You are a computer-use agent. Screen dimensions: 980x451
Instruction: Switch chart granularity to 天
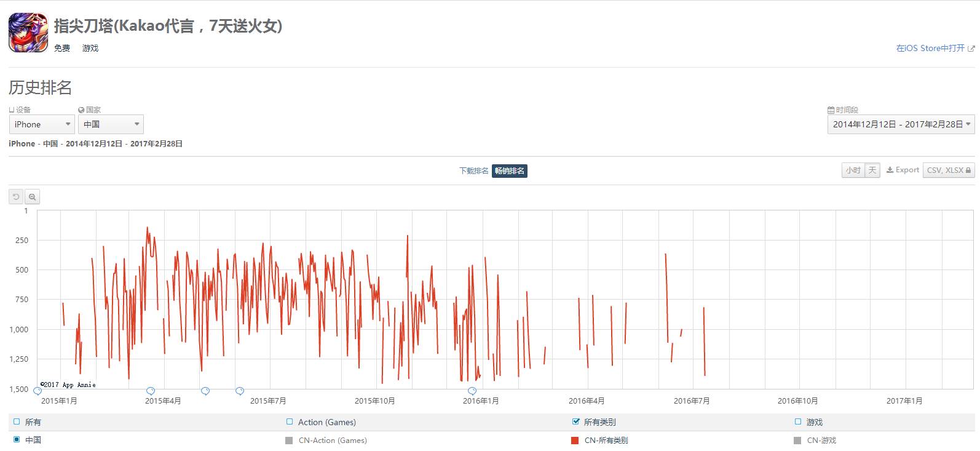pyautogui.click(x=872, y=170)
